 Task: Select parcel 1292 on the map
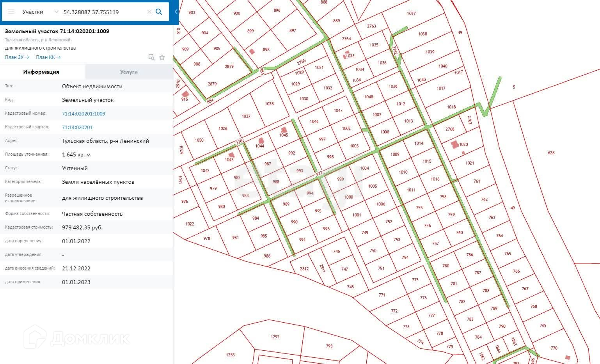(275, 337)
